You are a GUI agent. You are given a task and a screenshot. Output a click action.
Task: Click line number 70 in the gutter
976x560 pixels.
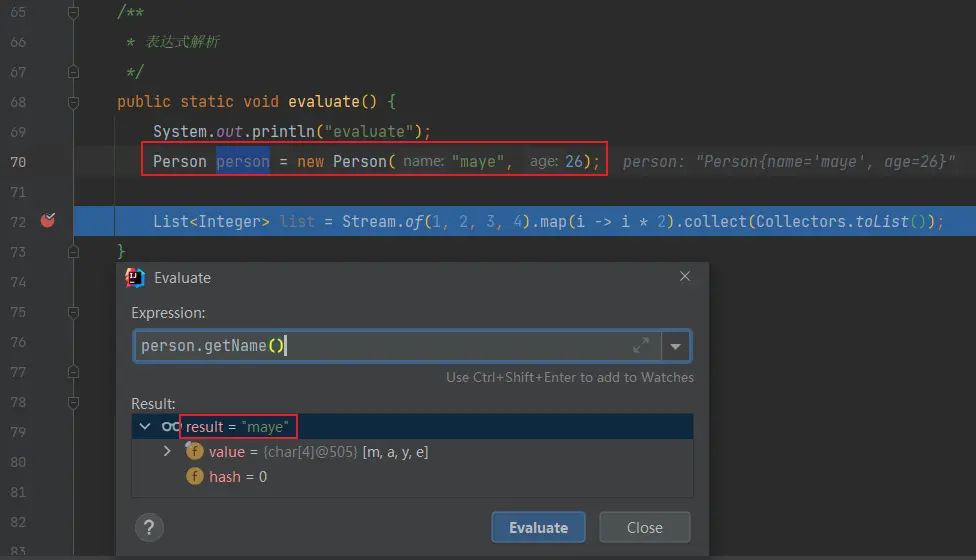(x=18, y=162)
